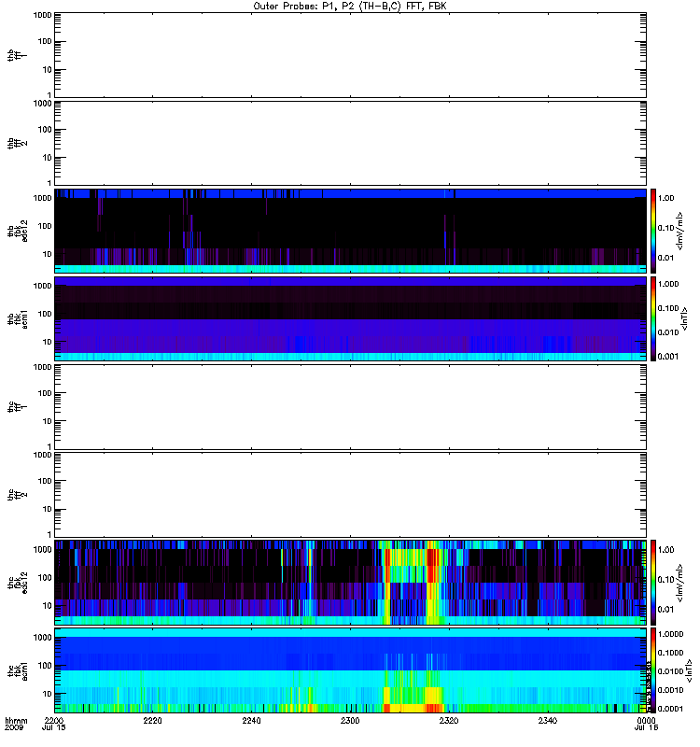Click the 0.001 value on thb scm1 colorbar

pos(668,356)
